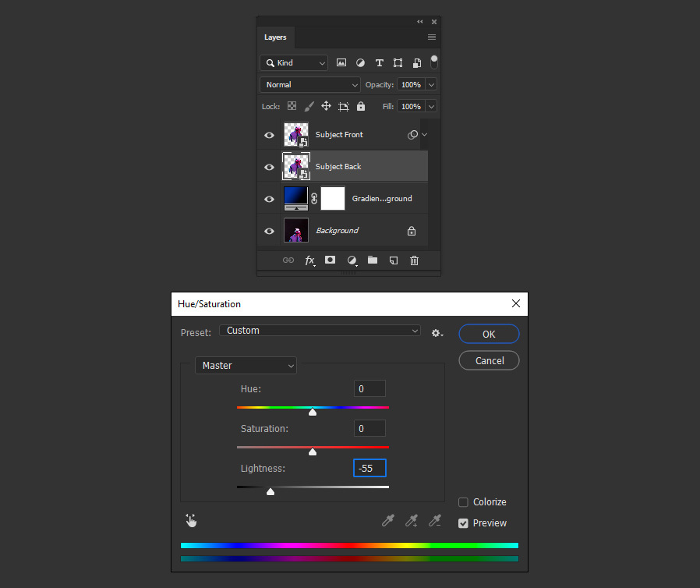Click the mask link chain on Gradient layer
This screenshot has width=700, height=588.
pos(314,198)
